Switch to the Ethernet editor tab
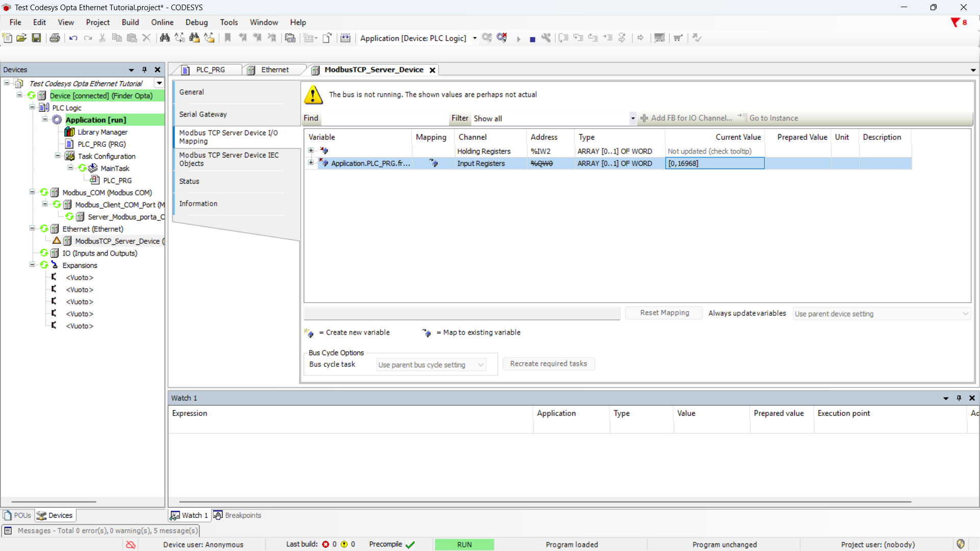 tap(275, 70)
